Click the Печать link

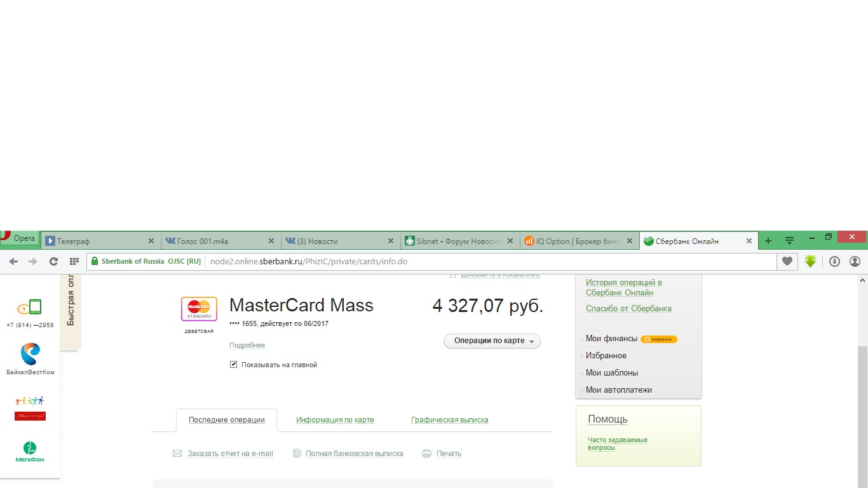click(449, 454)
